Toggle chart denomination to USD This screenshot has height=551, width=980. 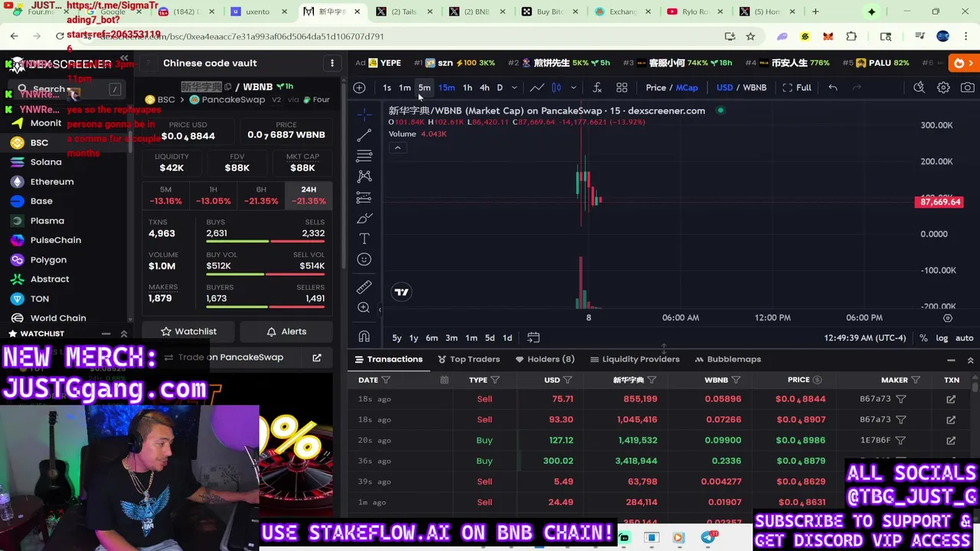coord(724,87)
